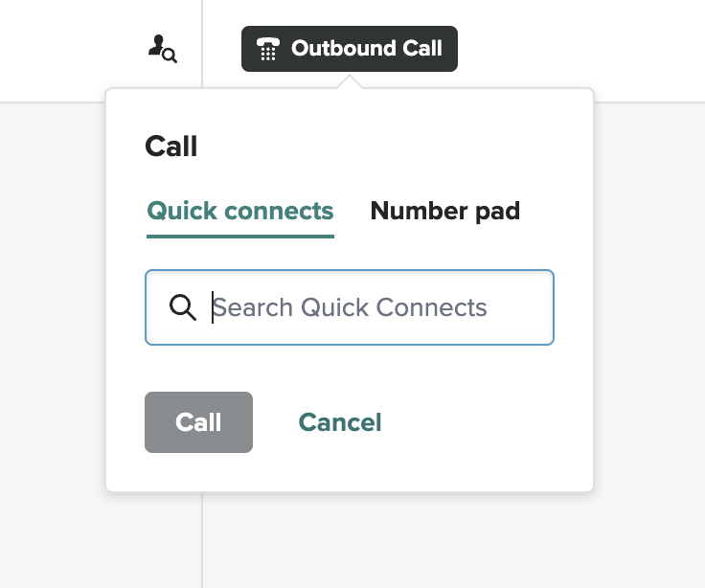Image resolution: width=705 pixels, height=588 pixels.
Task: Cancel the outbound call dialog
Action: (x=340, y=422)
